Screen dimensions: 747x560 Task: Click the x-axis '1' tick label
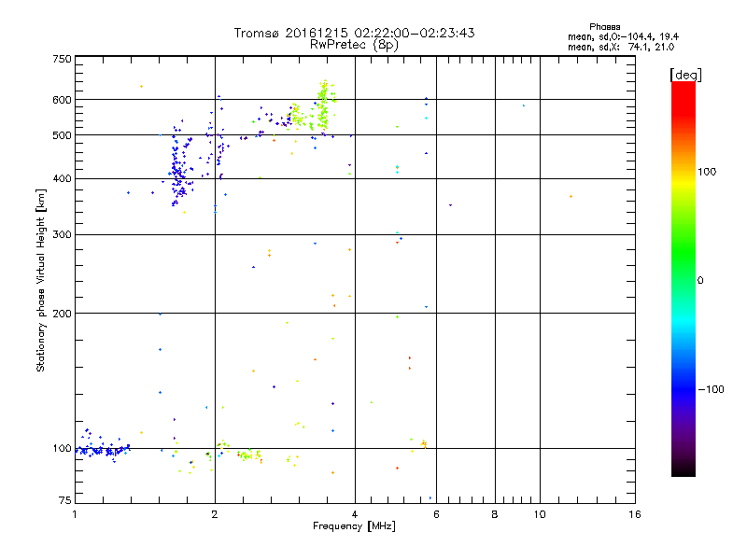click(x=75, y=514)
